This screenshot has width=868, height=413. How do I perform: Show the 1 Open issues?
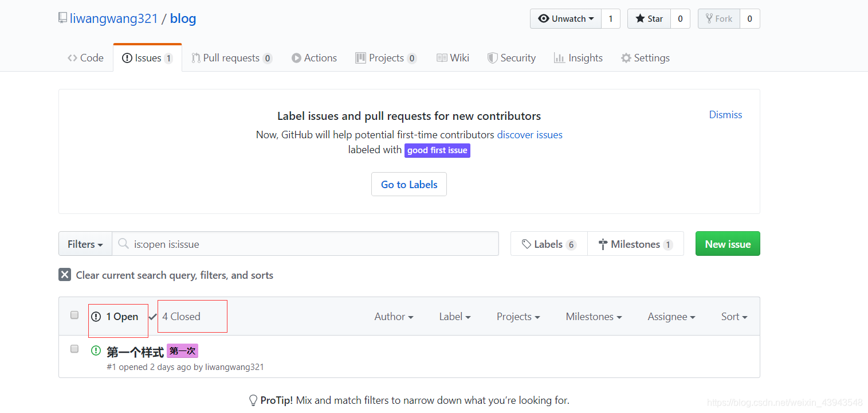point(115,317)
